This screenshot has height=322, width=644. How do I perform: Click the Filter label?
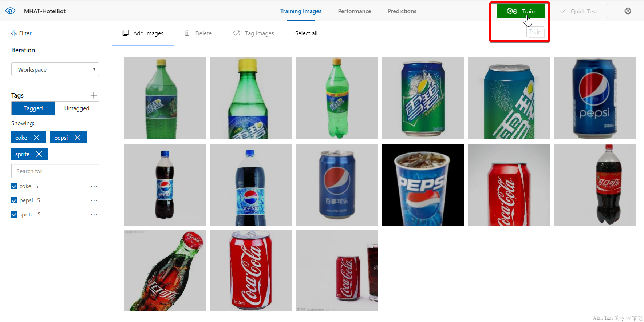click(25, 33)
